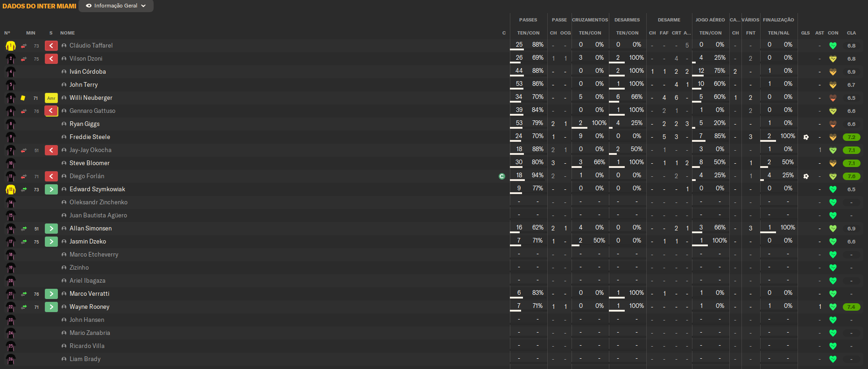Open player Marco Etcheverry
This screenshot has height=369, width=868.
pos(94,255)
